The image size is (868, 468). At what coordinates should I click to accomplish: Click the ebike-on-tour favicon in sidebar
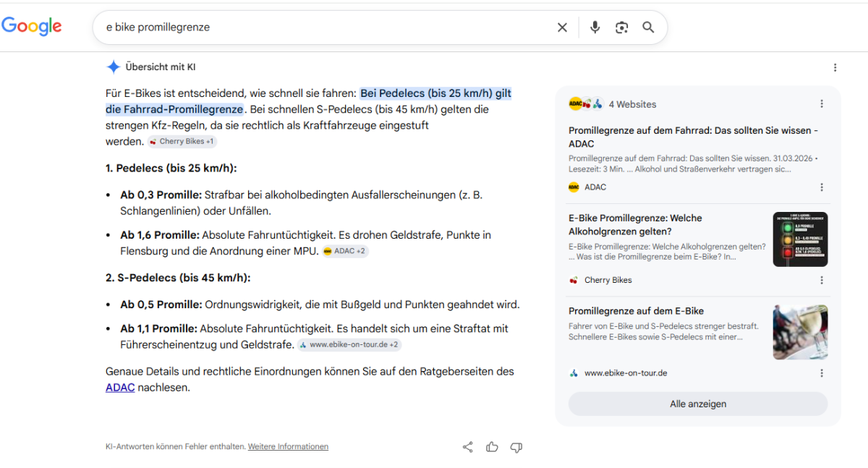(x=574, y=373)
